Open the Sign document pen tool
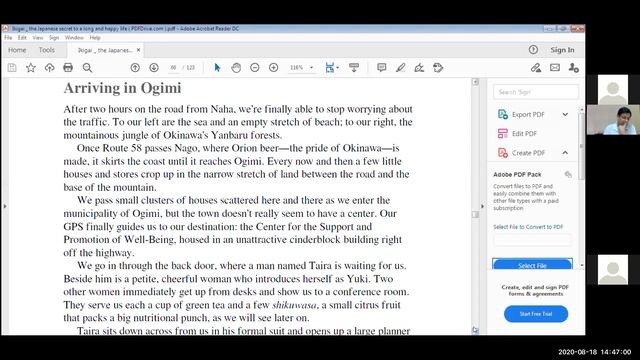 click(419, 68)
